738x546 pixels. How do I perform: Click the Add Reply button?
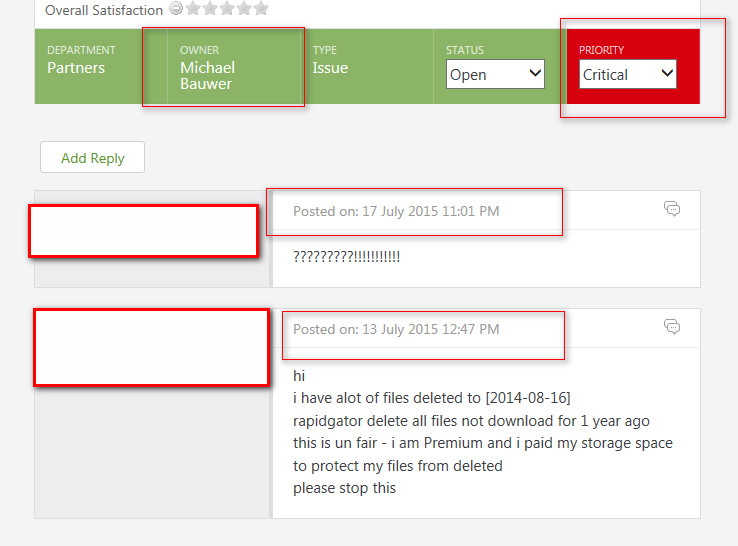(92, 158)
